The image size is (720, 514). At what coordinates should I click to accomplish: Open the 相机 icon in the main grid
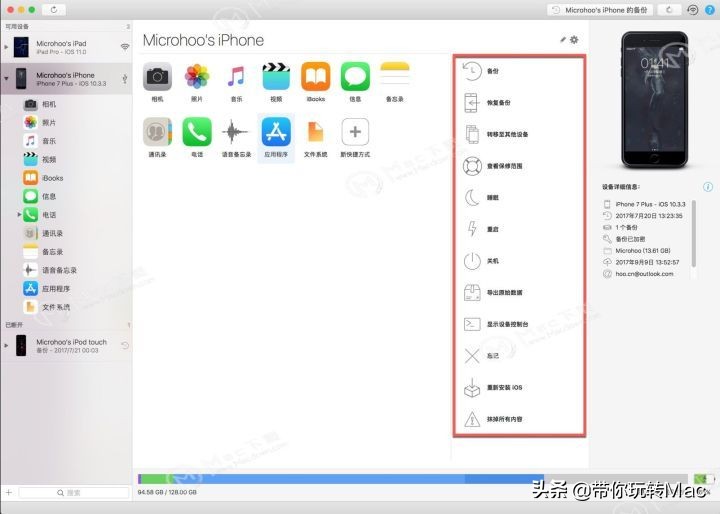click(157, 77)
